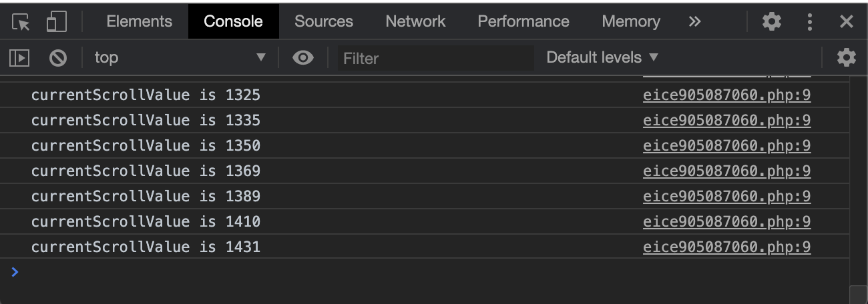Open DevTools settings gear icon

click(772, 22)
